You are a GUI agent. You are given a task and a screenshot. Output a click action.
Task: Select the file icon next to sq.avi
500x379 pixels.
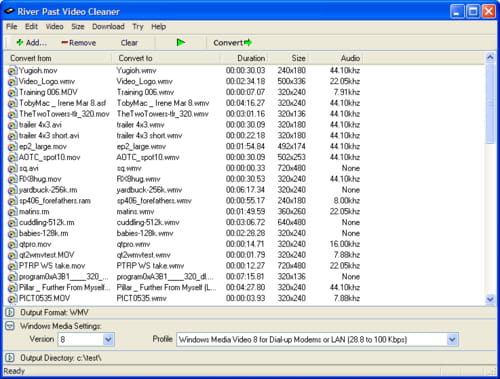12,168
